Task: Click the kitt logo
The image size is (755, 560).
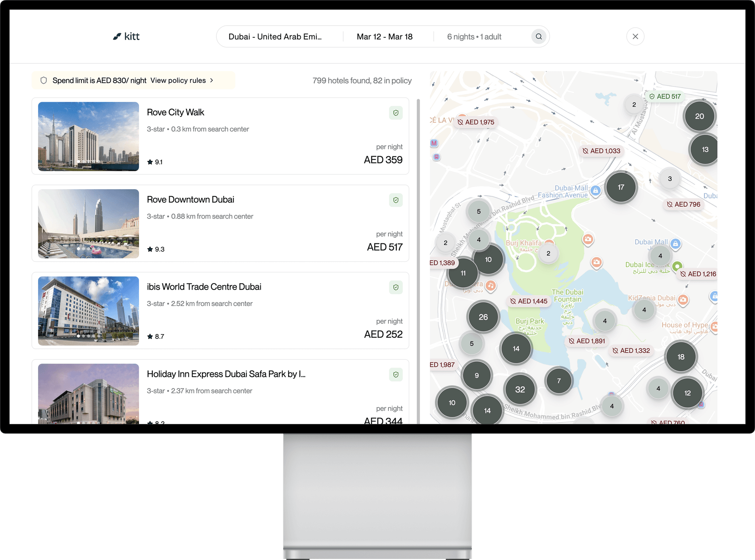Action: [x=126, y=36]
